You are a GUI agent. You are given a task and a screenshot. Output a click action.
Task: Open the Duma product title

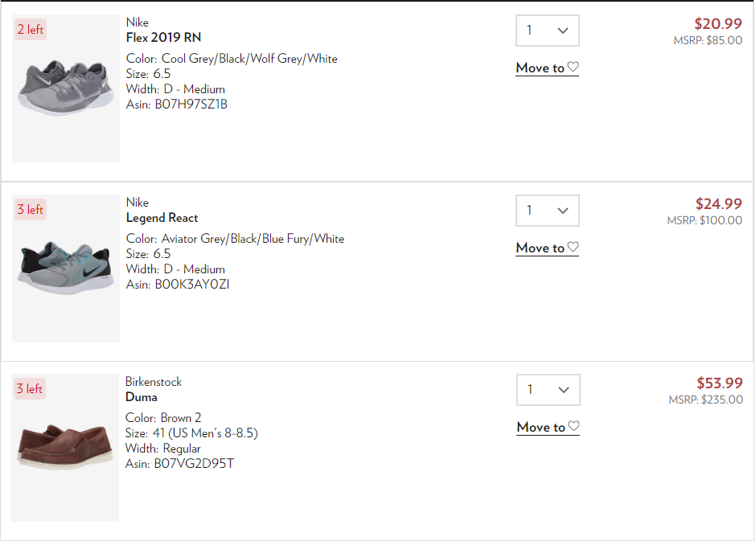click(142, 397)
